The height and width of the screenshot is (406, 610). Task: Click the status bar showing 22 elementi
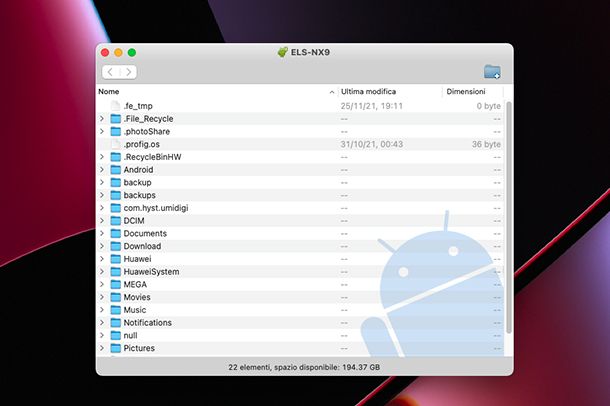[304, 367]
